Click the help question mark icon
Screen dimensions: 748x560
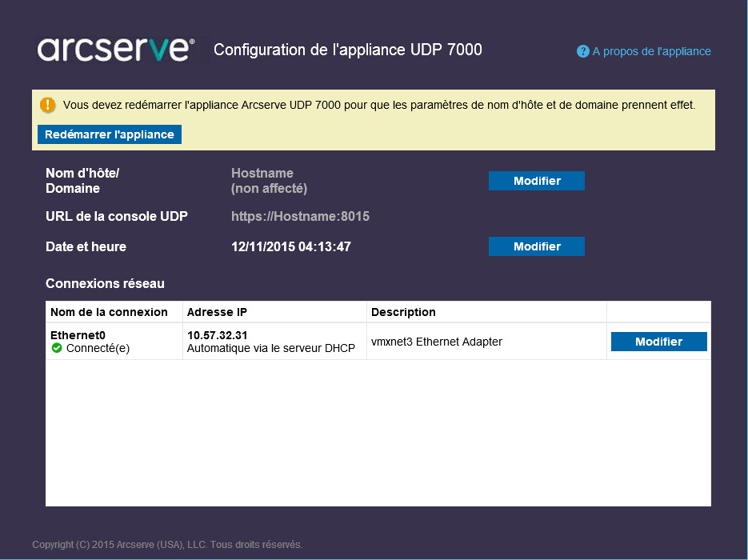[x=582, y=51]
